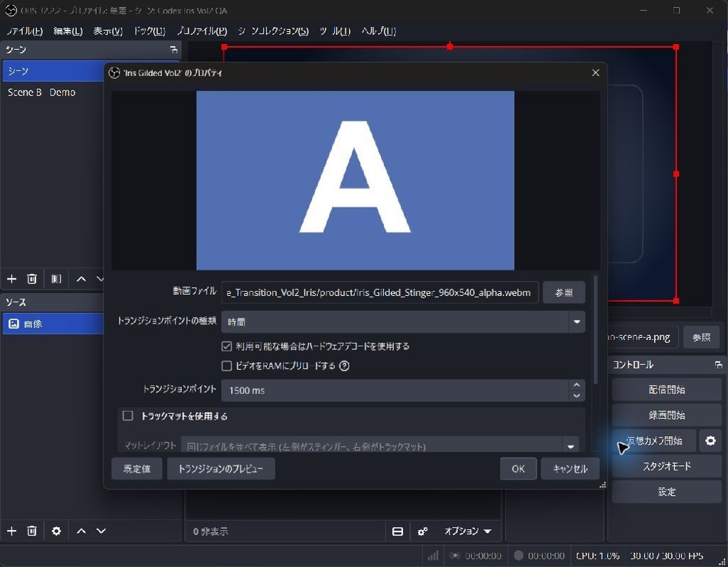Click 参照 beside the scene-a.png path
The height and width of the screenshot is (567, 728).
[x=701, y=337]
